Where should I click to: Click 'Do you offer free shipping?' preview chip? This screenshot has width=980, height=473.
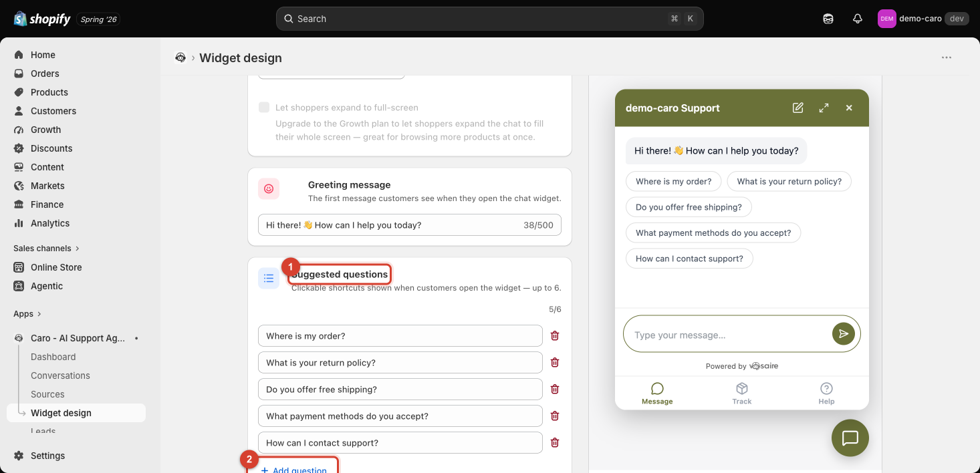point(689,207)
